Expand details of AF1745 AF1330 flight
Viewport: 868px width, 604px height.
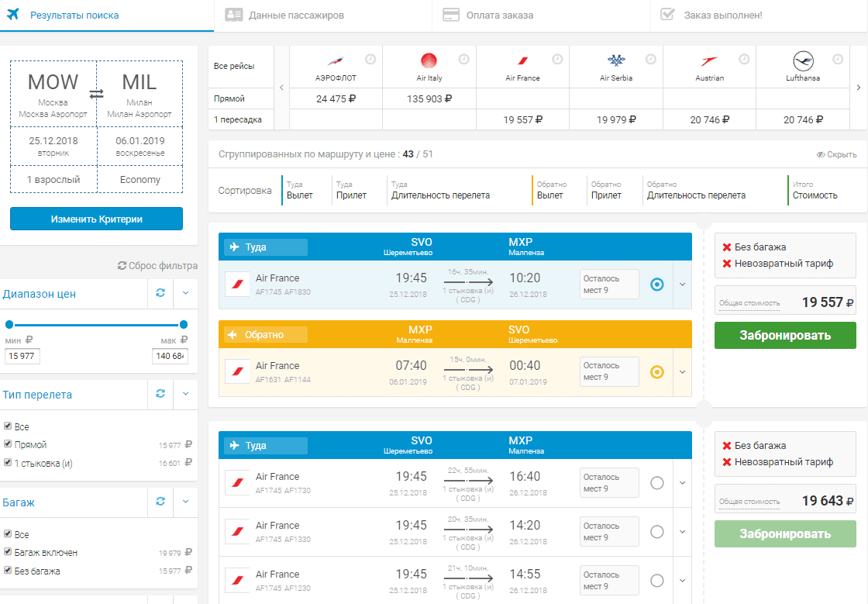(x=683, y=531)
